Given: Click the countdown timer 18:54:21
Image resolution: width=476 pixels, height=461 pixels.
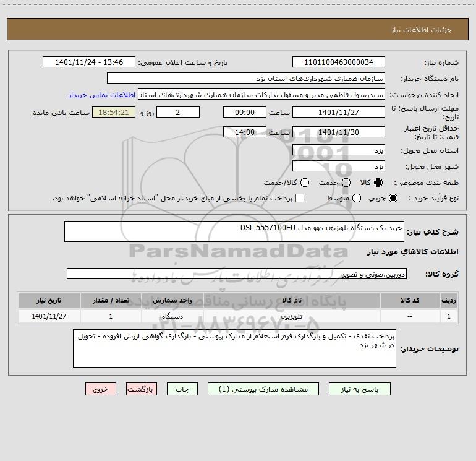Looking at the screenshot, I should pos(114,112).
